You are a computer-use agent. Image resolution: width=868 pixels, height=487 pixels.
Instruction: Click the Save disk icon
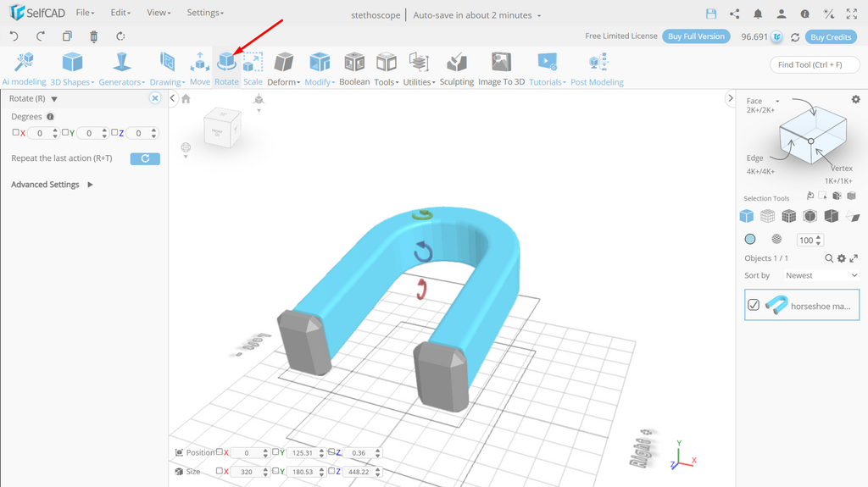711,14
